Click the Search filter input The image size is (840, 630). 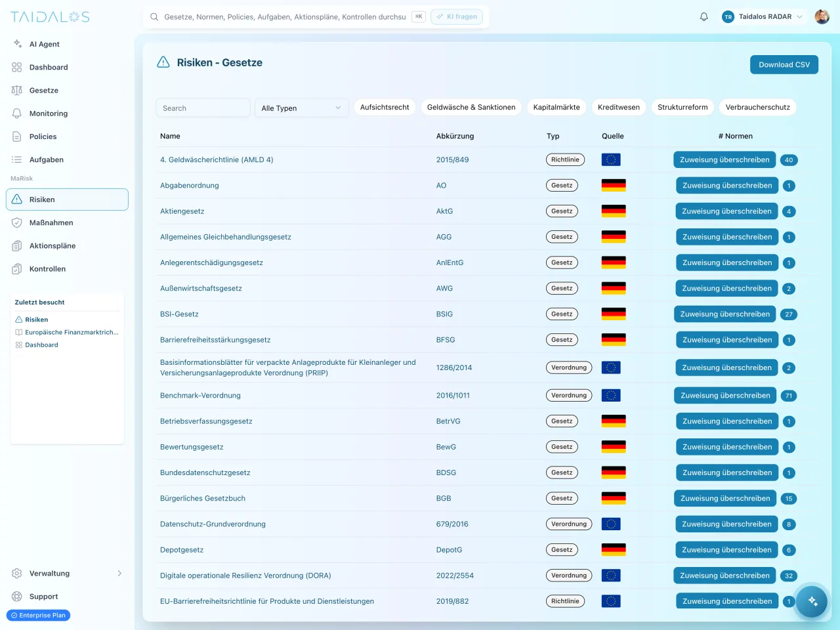coord(203,108)
